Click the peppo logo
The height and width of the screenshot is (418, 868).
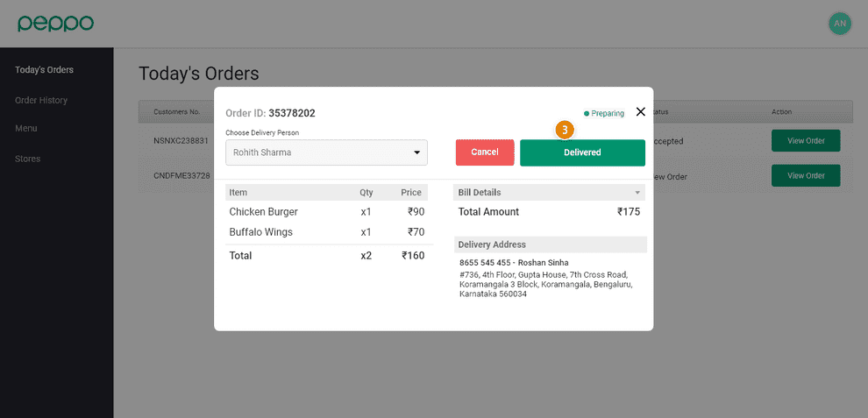tap(55, 24)
